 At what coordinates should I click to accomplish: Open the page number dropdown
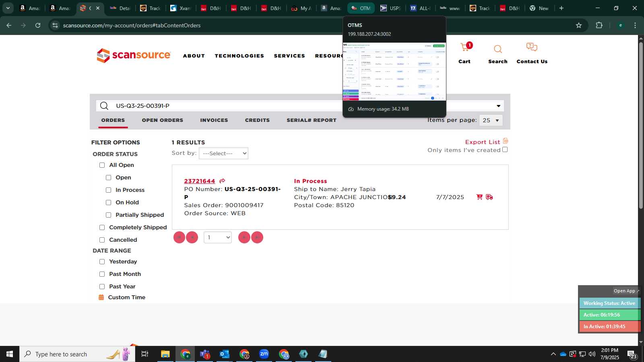(x=218, y=237)
